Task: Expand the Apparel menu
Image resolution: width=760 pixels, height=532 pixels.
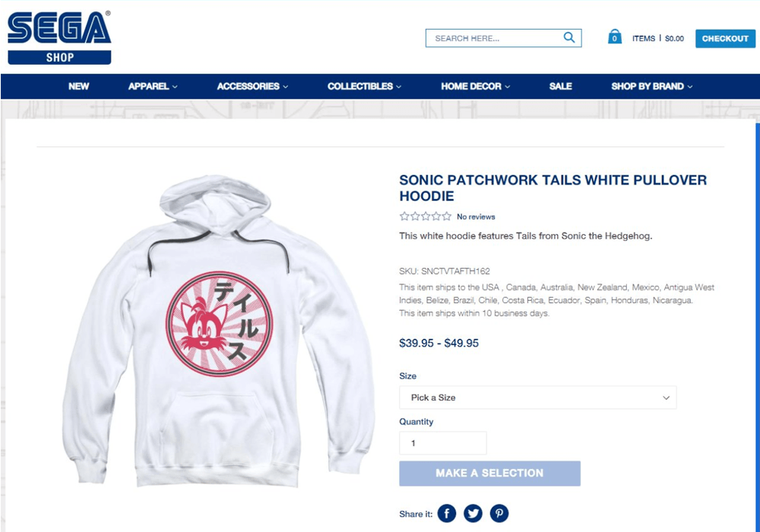Action: (153, 87)
